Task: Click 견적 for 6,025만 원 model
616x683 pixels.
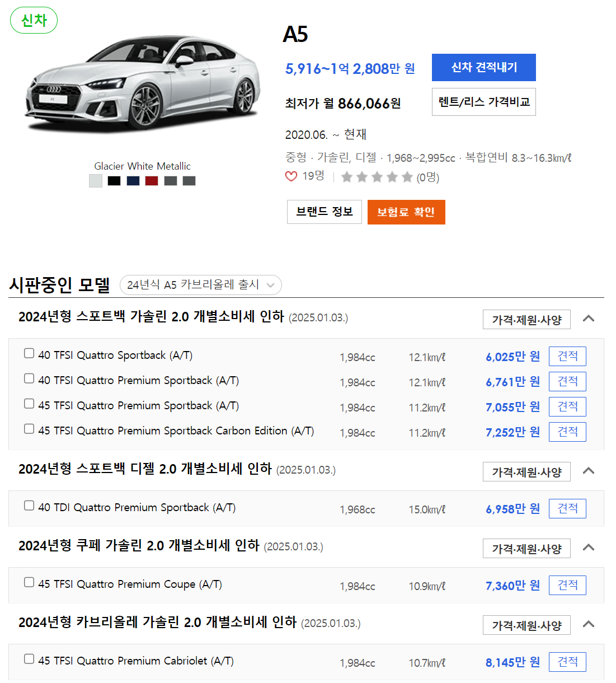Action: point(567,356)
